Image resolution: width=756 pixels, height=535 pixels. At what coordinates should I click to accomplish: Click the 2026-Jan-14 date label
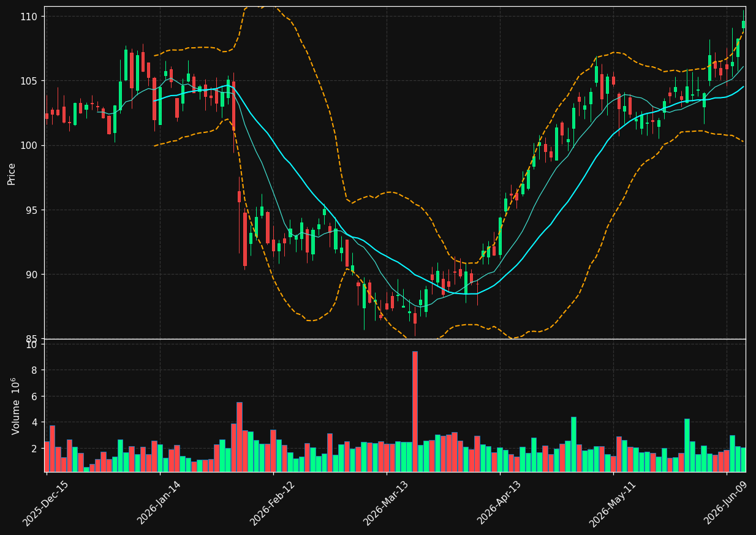(x=160, y=503)
